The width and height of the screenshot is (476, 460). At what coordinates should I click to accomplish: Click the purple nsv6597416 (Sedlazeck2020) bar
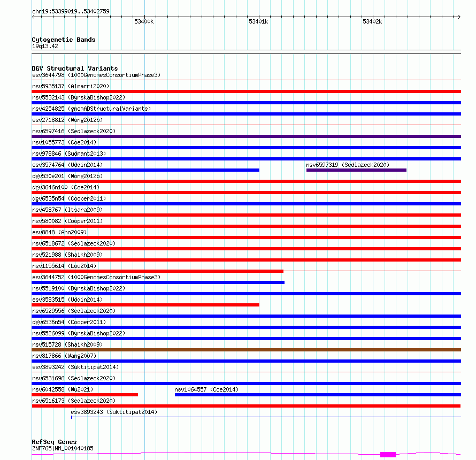(246, 136)
